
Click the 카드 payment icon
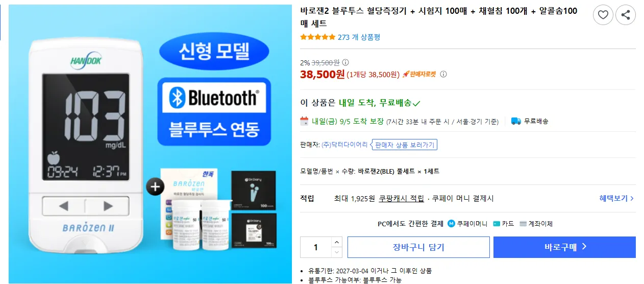[497, 223]
